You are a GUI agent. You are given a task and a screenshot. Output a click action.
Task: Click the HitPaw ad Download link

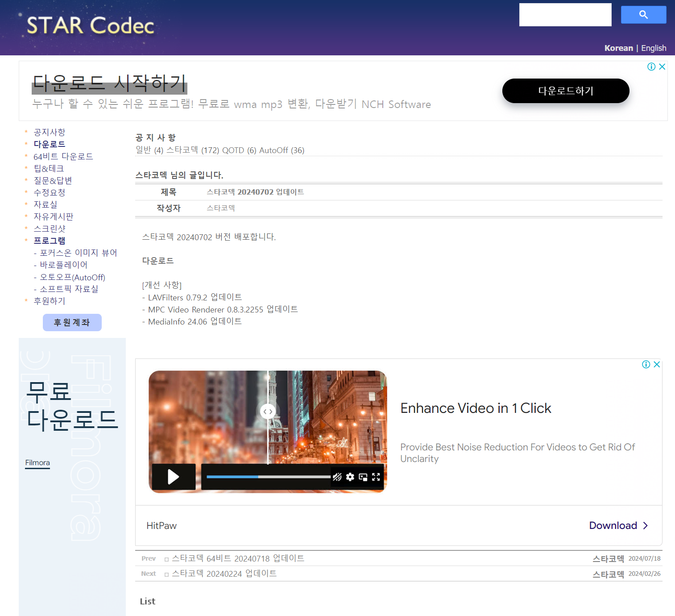pyautogui.click(x=613, y=525)
